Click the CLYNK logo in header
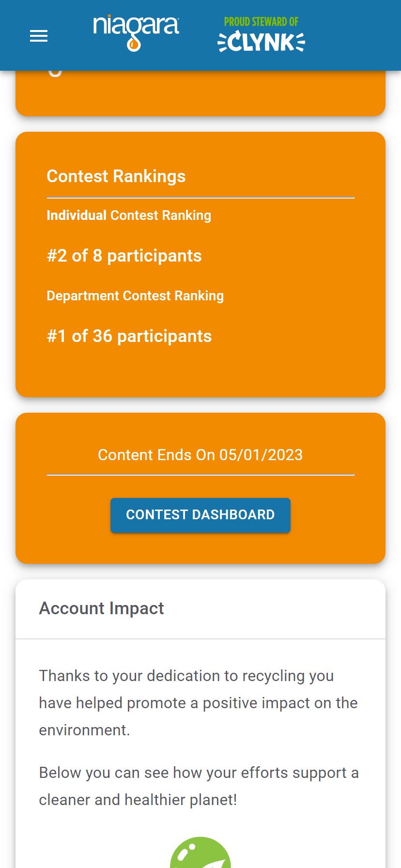 (x=261, y=42)
